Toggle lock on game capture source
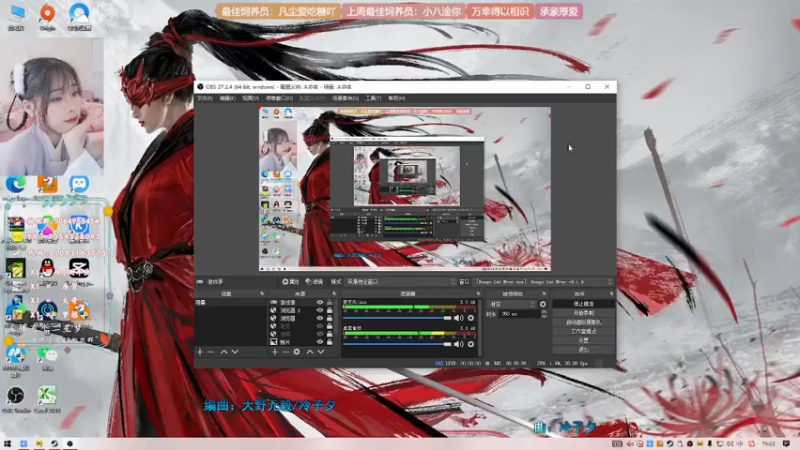The image size is (800, 450). click(330, 303)
